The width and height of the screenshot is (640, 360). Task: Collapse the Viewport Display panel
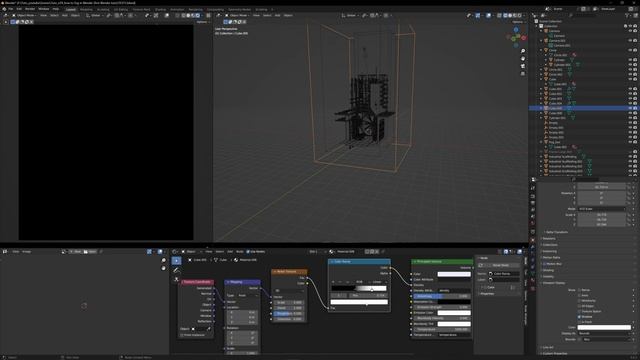click(553, 283)
